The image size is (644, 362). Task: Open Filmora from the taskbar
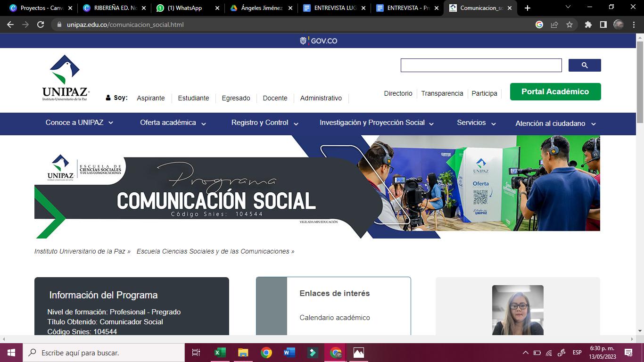[313, 353]
